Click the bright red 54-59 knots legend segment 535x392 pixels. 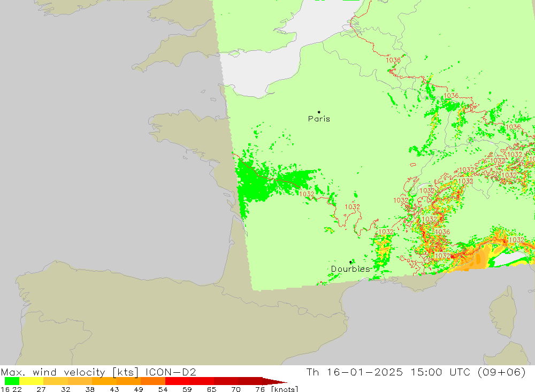coord(177,381)
